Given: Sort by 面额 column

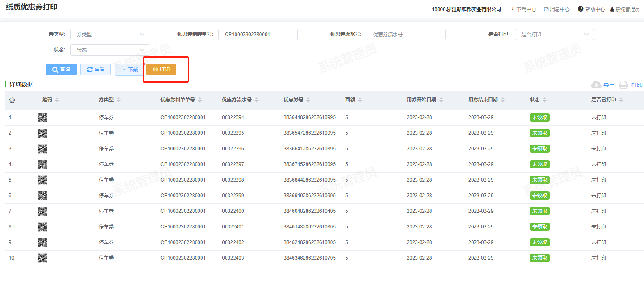Looking at the screenshot, I should click(x=360, y=100).
